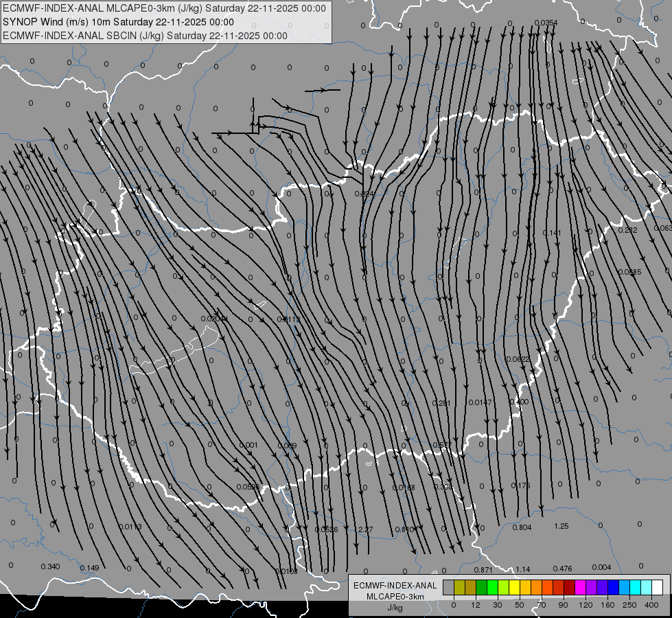Click legend tick label 120
Screen dimensions: 672x618
point(586,605)
